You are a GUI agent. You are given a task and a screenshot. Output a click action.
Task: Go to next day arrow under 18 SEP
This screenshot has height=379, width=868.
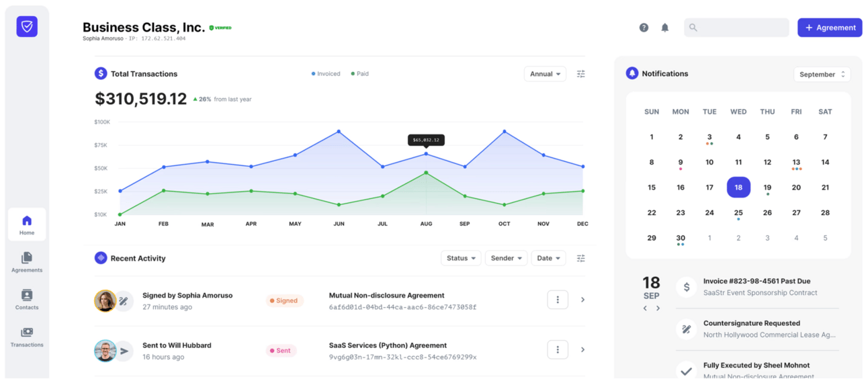[658, 308]
